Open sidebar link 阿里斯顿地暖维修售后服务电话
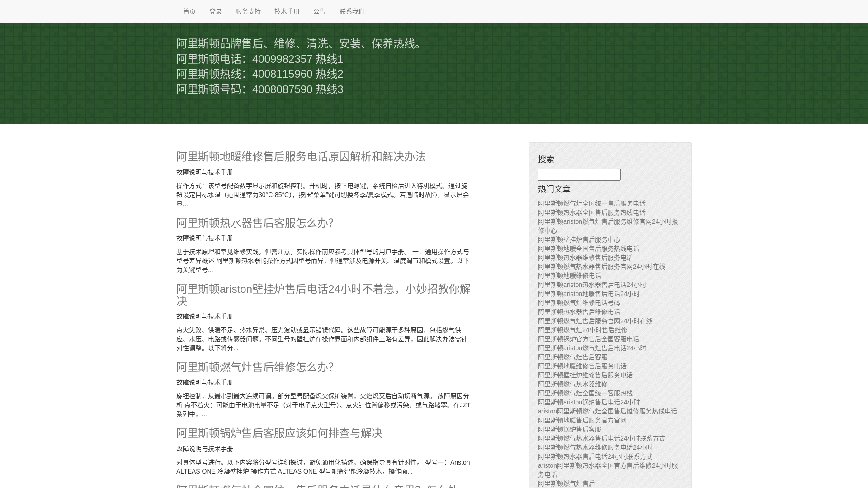This screenshot has width=868, height=488. tap(582, 366)
